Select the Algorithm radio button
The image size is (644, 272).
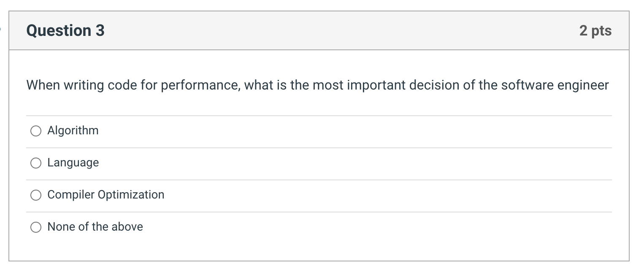coord(36,131)
